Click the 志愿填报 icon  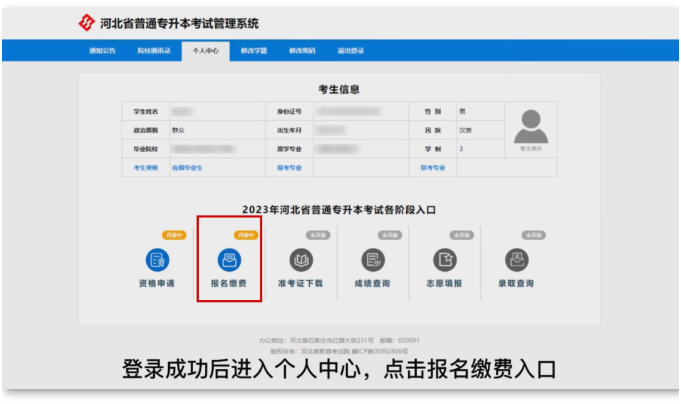445,260
